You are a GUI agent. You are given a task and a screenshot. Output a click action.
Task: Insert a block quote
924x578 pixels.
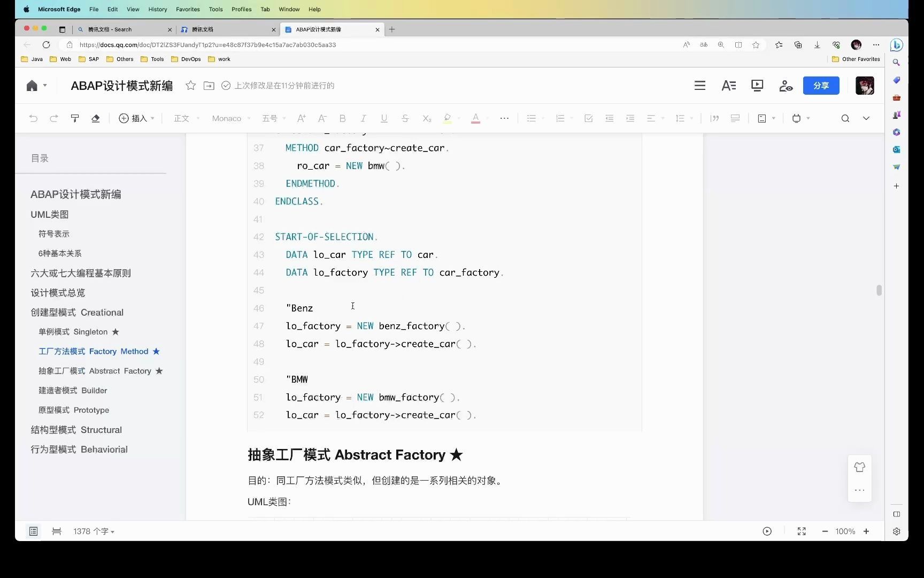pos(714,118)
